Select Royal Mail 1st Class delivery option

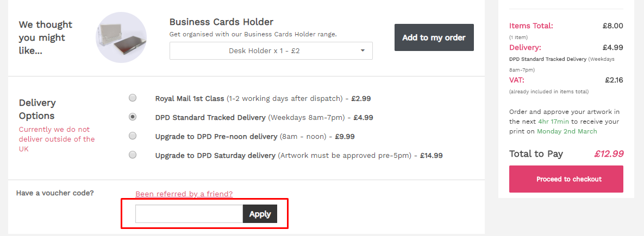[133, 98]
